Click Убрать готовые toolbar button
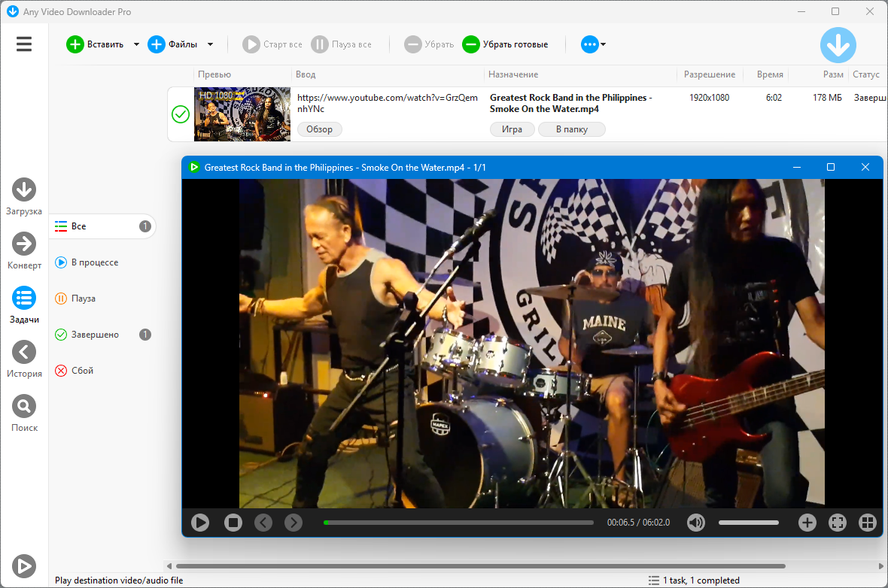Image resolution: width=888 pixels, height=588 pixels. click(x=505, y=44)
